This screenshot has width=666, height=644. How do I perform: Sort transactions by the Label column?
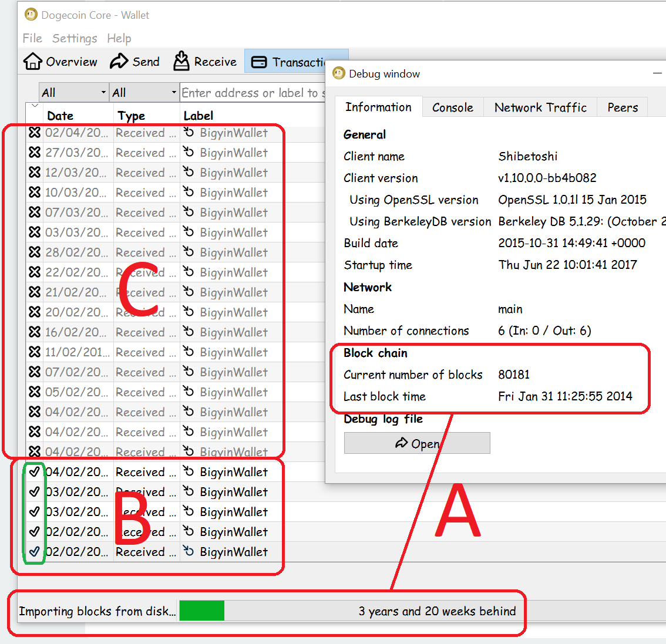pyautogui.click(x=253, y=116)
